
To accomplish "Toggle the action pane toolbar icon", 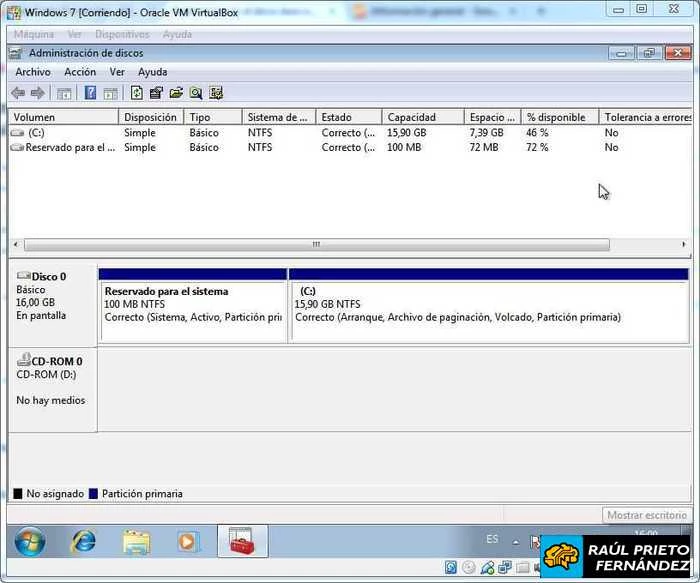I will click(111, 93).
